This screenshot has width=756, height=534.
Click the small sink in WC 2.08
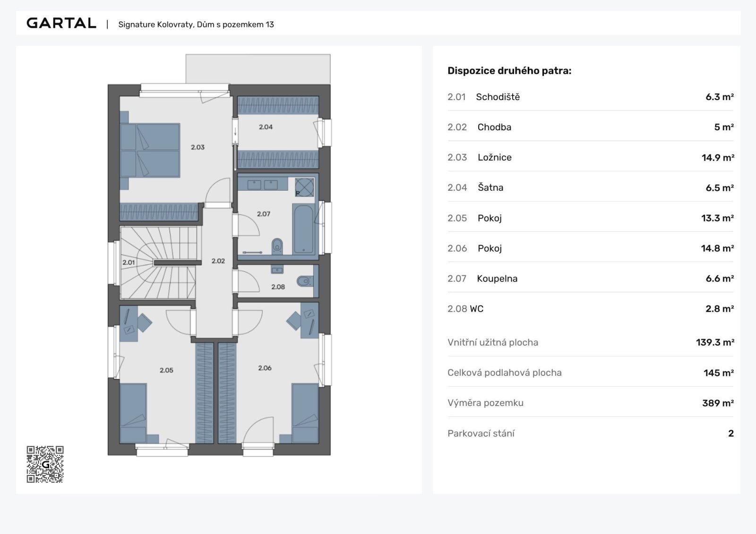click(277, 270)
